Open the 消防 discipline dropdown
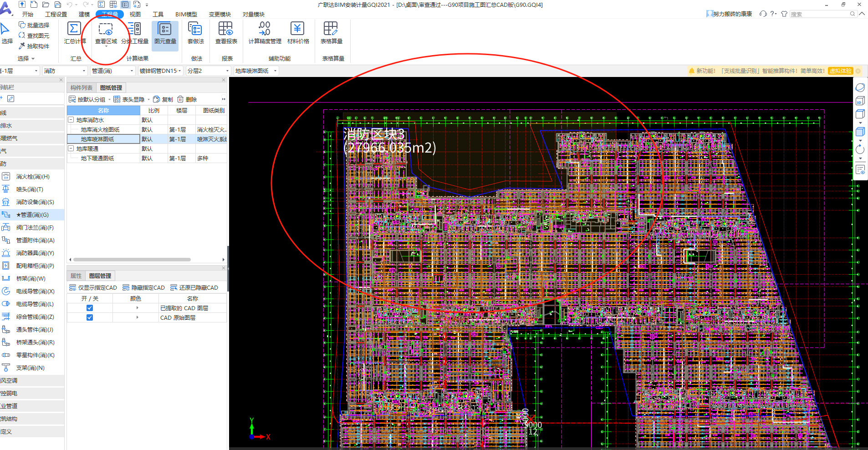The width and height of the screenshot is (868, 450). point(64,71)
